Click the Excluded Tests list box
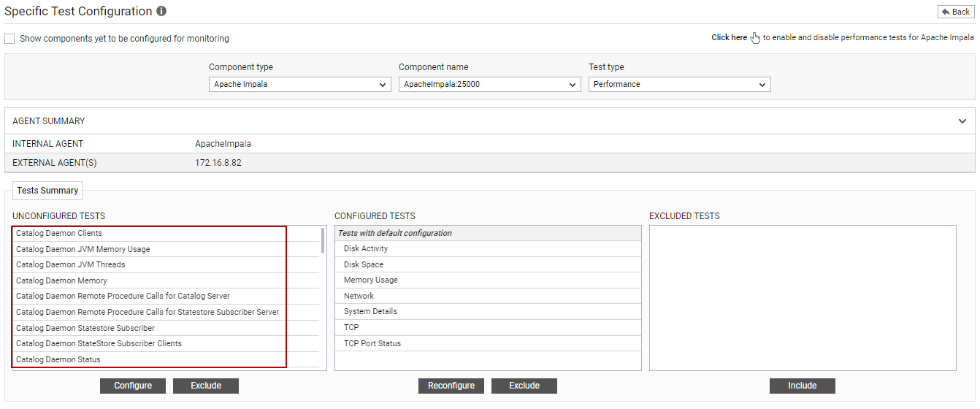This screenshot has height=409, width=980. pyautogui.click(x=803, y=298)
